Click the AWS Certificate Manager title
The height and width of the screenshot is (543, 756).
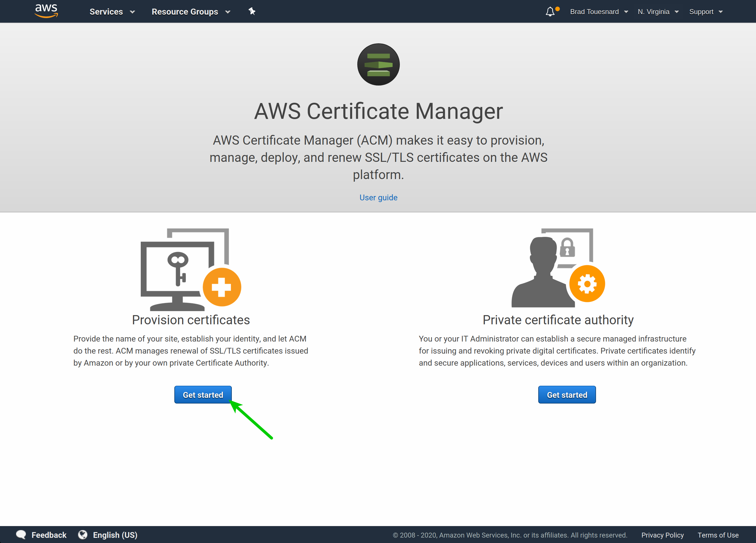pos(378,111)
